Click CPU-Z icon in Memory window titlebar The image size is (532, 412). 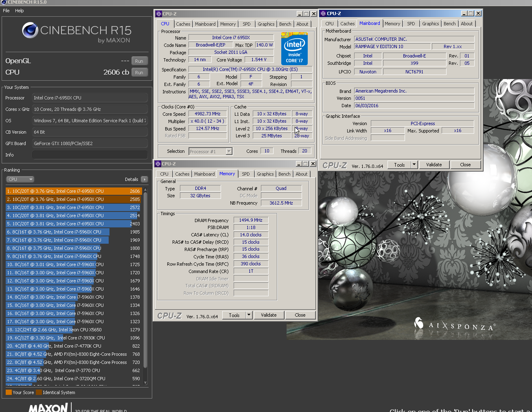[158, 164]
